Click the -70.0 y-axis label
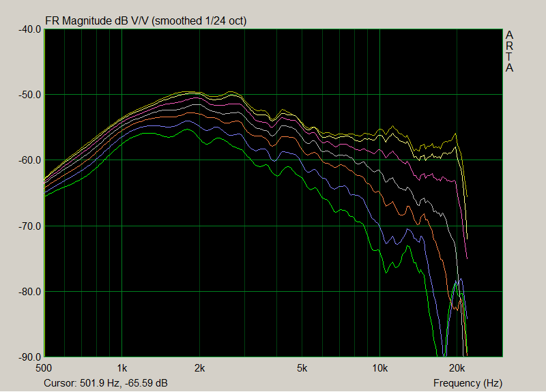 [29, 226]
